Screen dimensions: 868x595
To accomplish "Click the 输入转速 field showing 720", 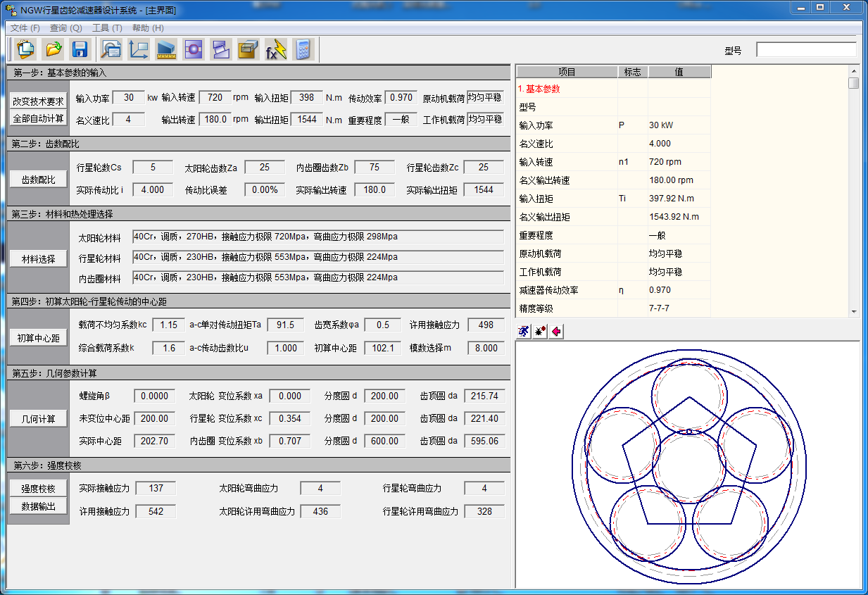I will click(x=215, y=97).
